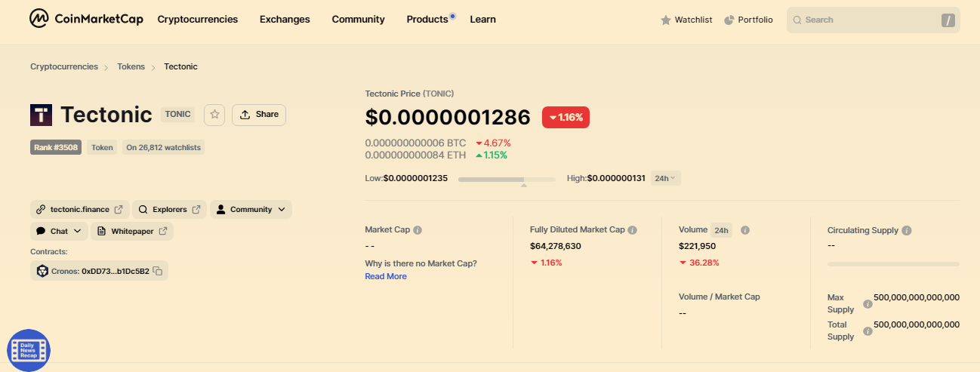The height and width of the screenshot is (372, 980).
Task: Click the Max Supply value 500,000,000,000,000
Action: click(917, 297)
